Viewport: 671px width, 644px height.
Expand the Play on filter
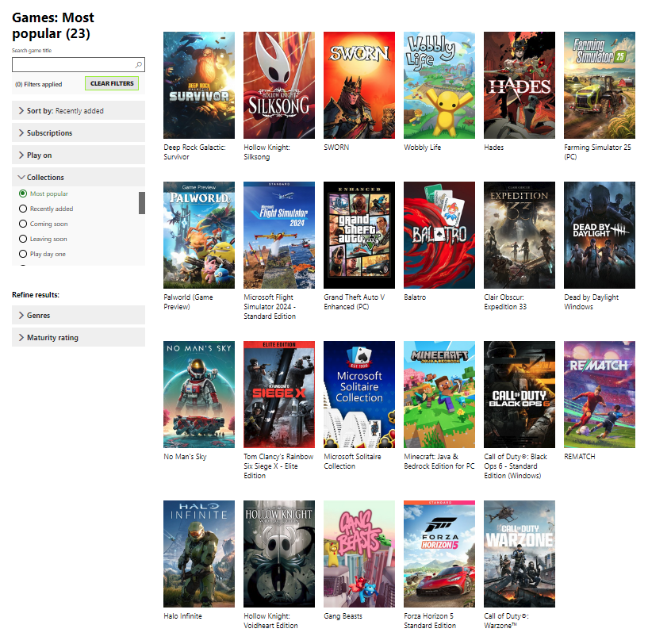79,155
